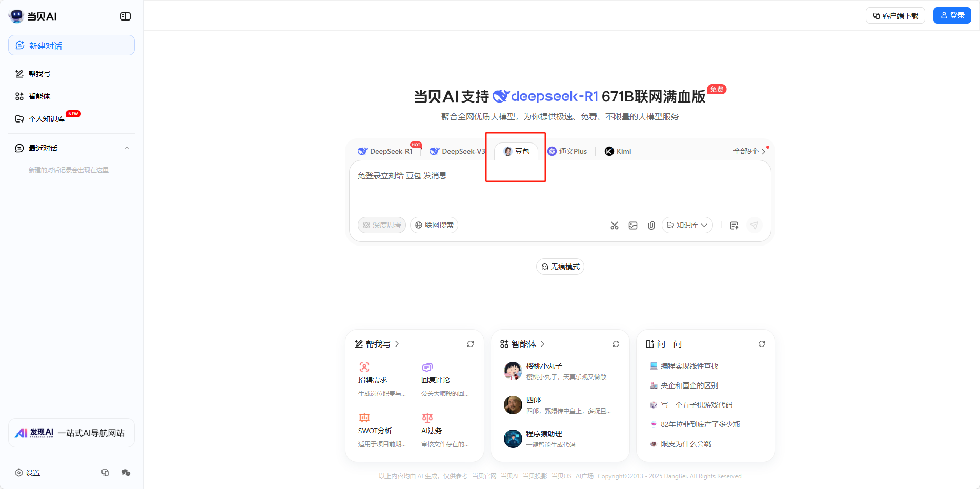980x489 pixels.
Task: Open the 程序猿助理 agent
Action: click(560, 439)
